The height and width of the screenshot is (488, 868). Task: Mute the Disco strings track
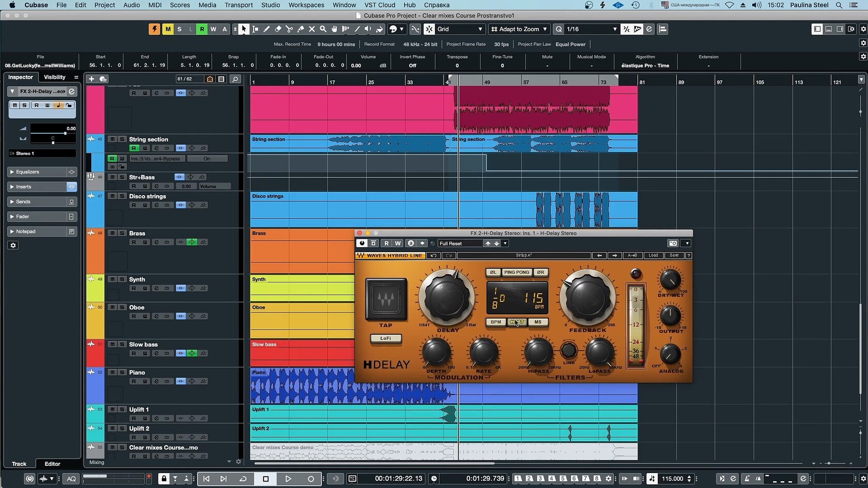tap(112, 196)
